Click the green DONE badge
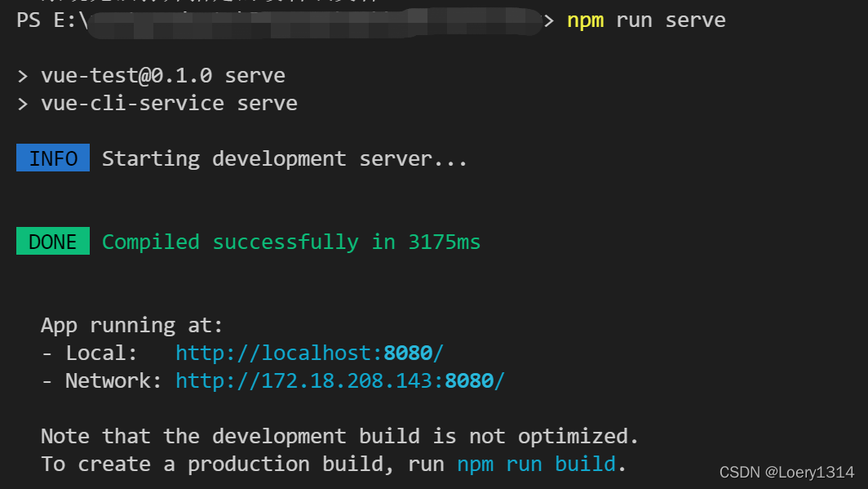Screen dimensions: 868x489 (52, 241)
